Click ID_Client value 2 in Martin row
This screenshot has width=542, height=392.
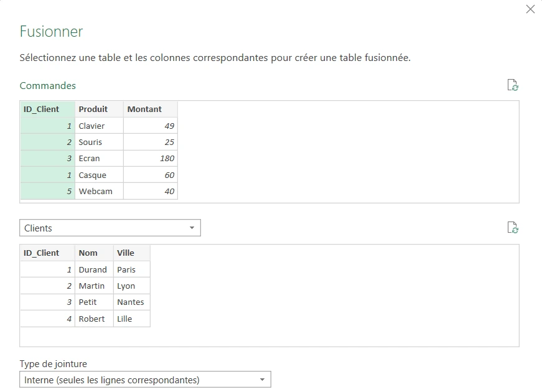pyautogui.click(x=48, y=286)
